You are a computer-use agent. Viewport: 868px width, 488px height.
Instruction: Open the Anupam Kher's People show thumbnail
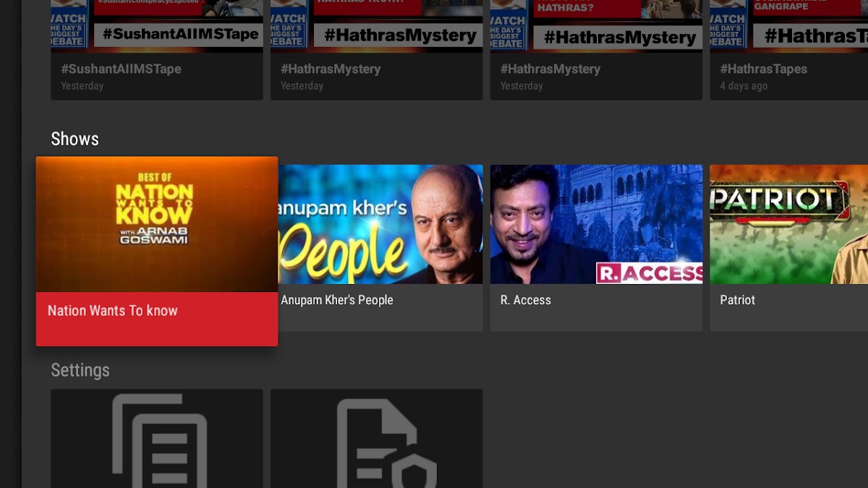pyautogui.click(x=380, y=224)
